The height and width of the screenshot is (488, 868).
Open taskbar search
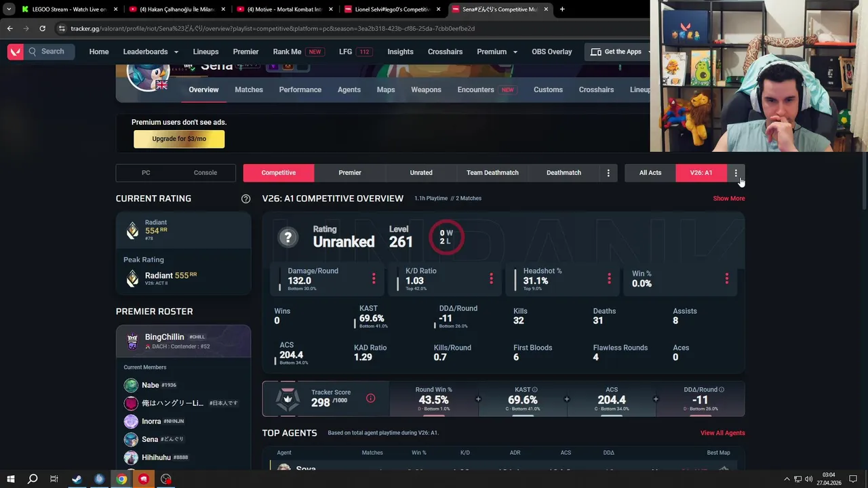tap(33, 479)
